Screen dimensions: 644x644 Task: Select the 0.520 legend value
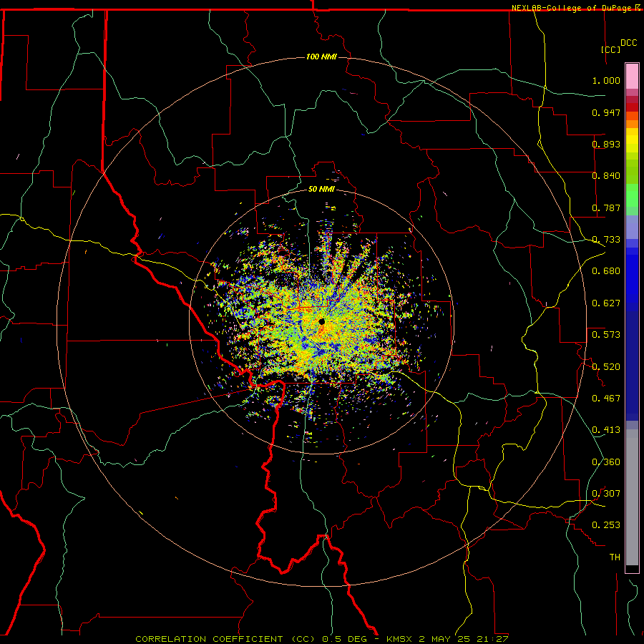pos(606,367)
